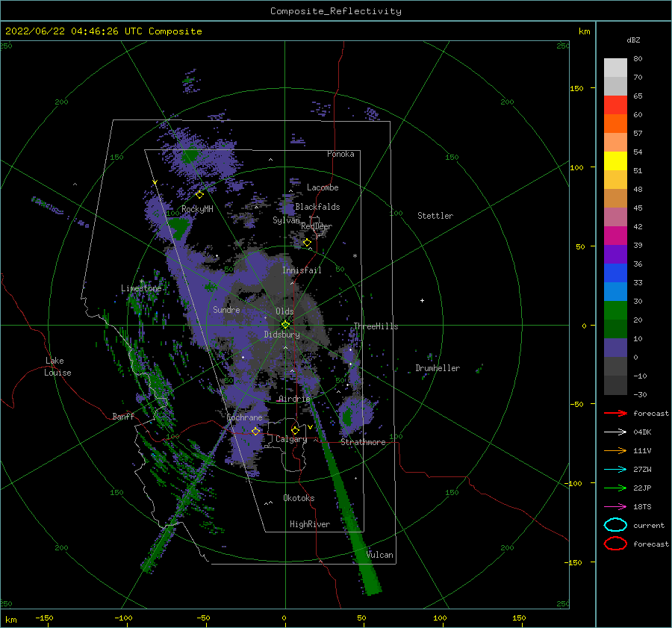672x628 pixels.
Task: Click the cyan 27ZW arrow legend icon
Action: (x=615, y=470)
